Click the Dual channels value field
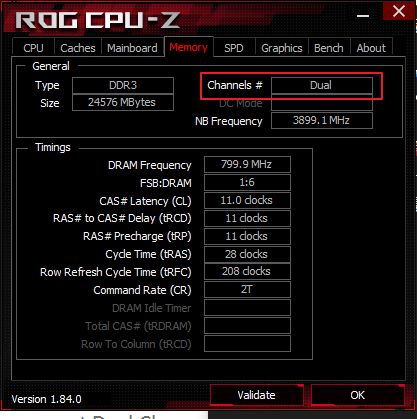This screenshot has width=417, height=419. tap(322, 85)
